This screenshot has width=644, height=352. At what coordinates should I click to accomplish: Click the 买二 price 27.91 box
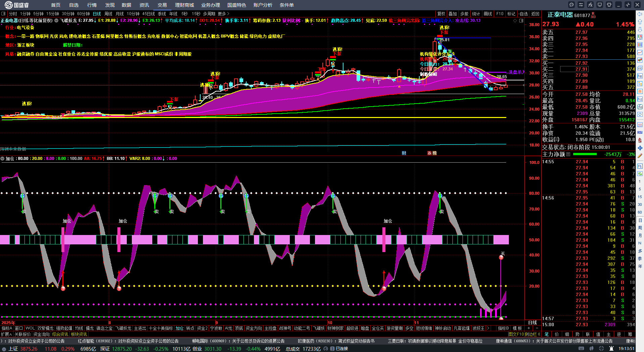(574, 69)
